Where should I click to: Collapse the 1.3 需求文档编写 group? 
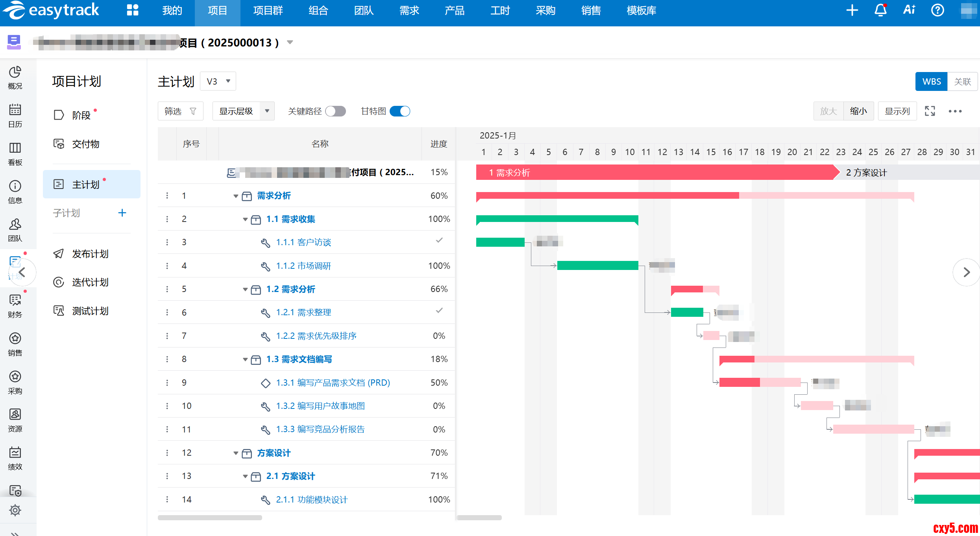245,359
